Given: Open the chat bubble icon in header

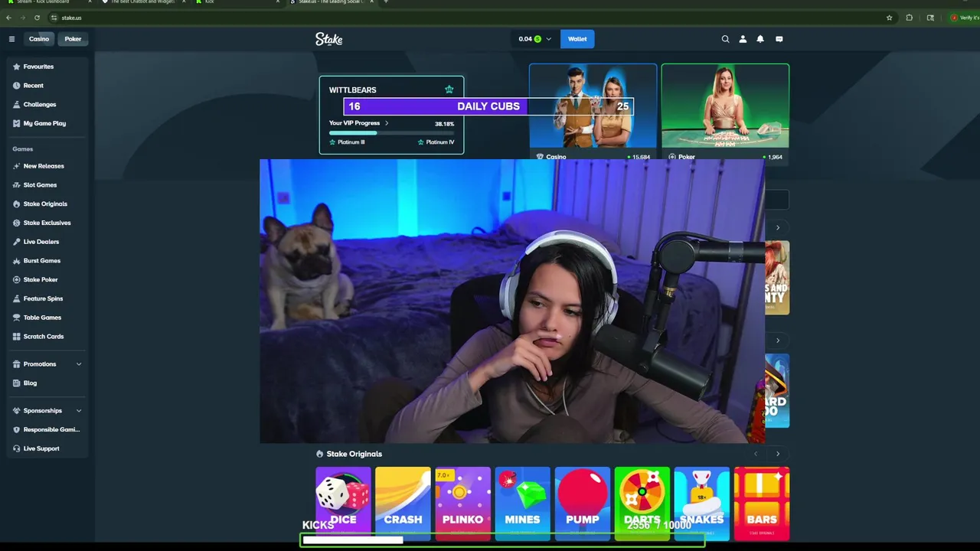Looking at the screenshot, I should [x=779, y=39].
